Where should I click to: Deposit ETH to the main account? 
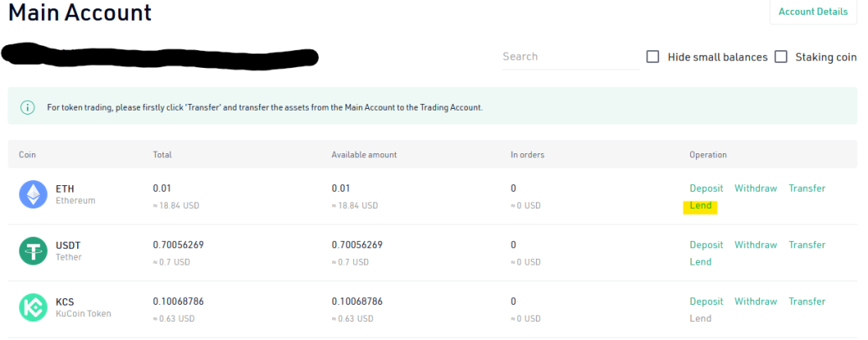[x=706, y=188]
